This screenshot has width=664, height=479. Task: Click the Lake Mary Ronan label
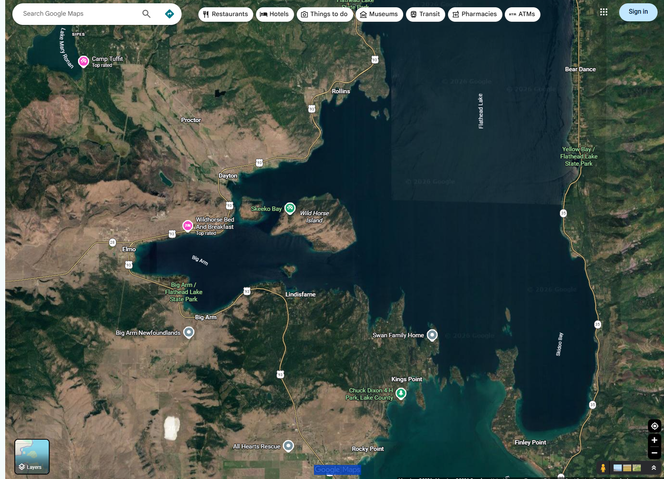(x=65, y=47)
